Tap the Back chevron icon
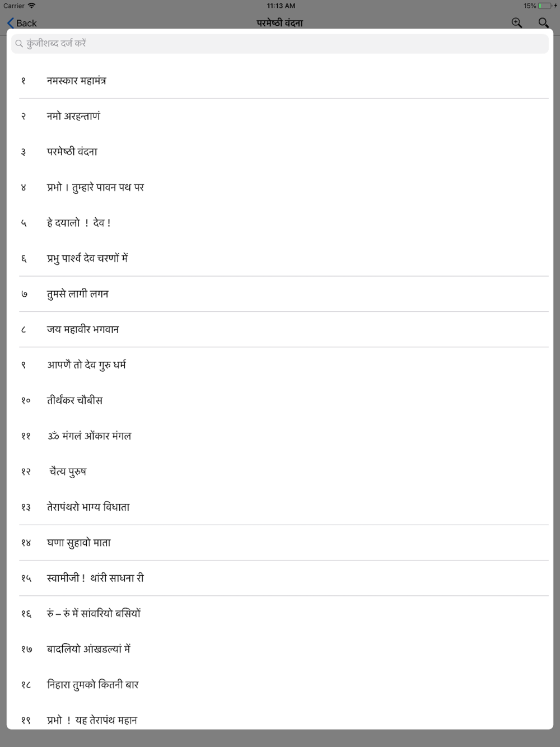Viewport: 560px width, 747px height. click(10, 23)
